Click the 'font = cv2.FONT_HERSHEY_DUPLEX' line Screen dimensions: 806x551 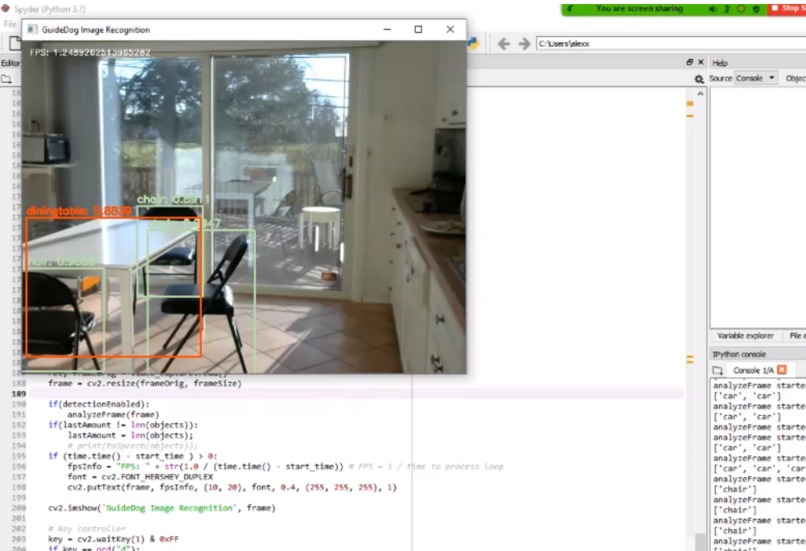click(140, 477)
